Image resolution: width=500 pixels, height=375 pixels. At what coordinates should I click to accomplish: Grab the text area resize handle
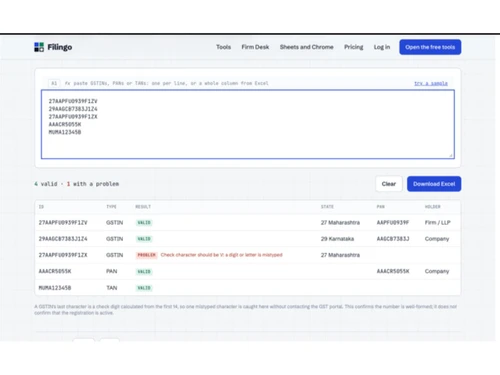(451, 155)
